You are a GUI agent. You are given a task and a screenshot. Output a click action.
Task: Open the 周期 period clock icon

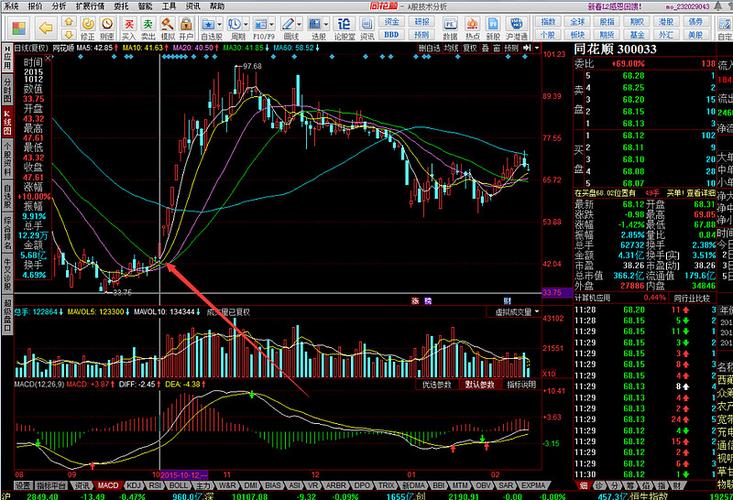(235, 24)
